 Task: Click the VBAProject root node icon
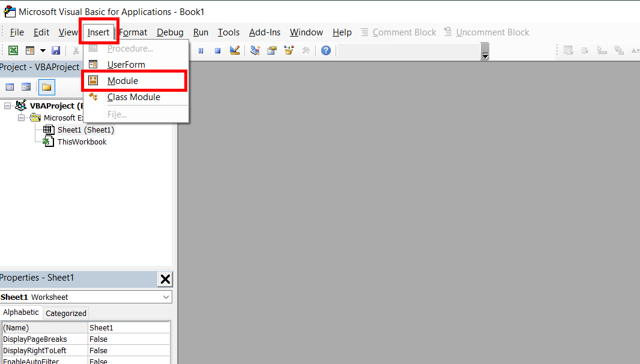click(x=21, y=106)
